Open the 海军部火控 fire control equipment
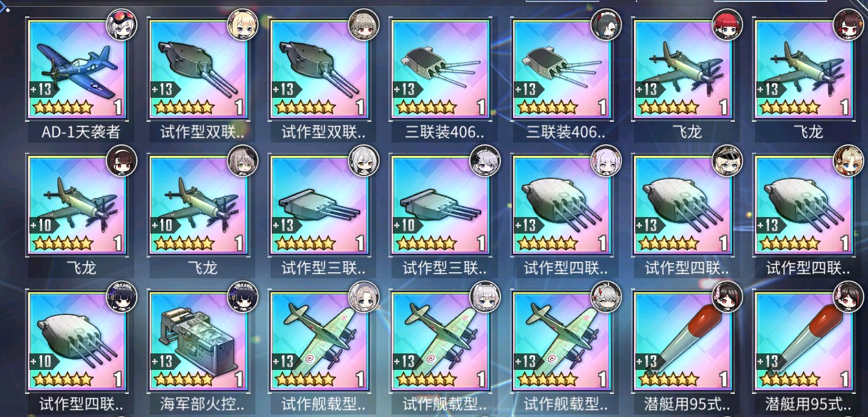 pos(197,342)
